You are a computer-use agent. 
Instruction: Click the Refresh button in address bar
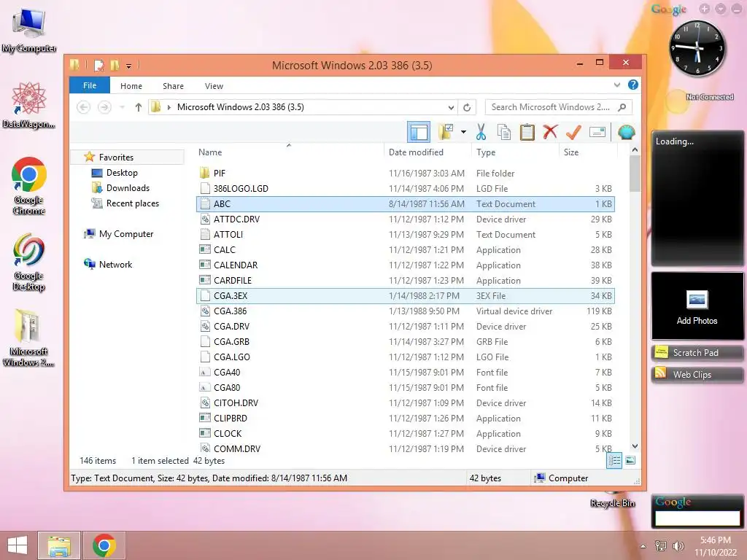[x=467, y=107]
